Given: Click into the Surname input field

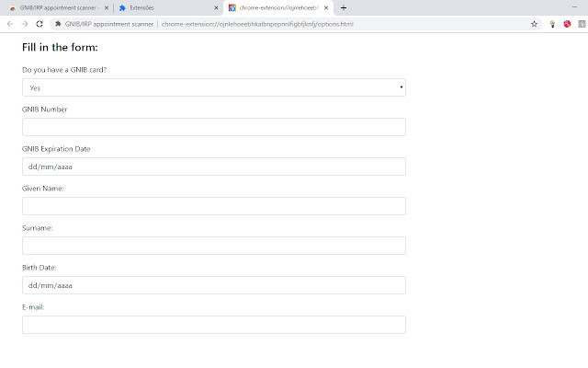Looking at the screenshot, I should 214,246.
